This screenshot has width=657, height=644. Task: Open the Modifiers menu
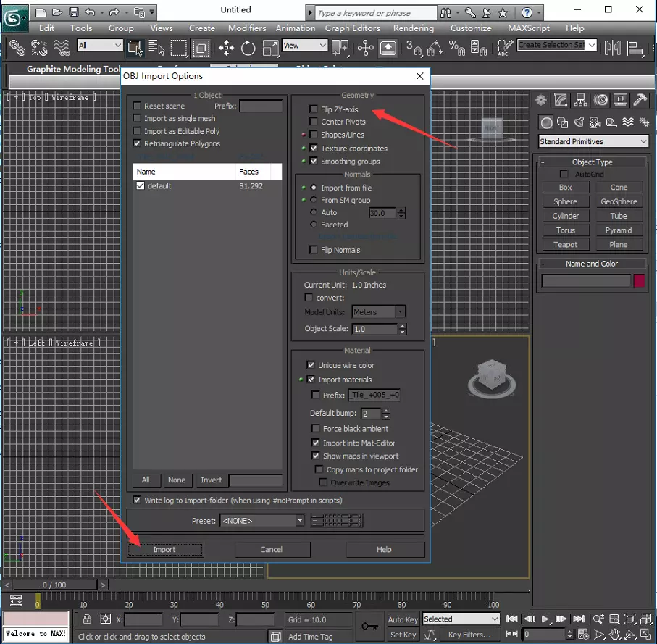point(247,28)
